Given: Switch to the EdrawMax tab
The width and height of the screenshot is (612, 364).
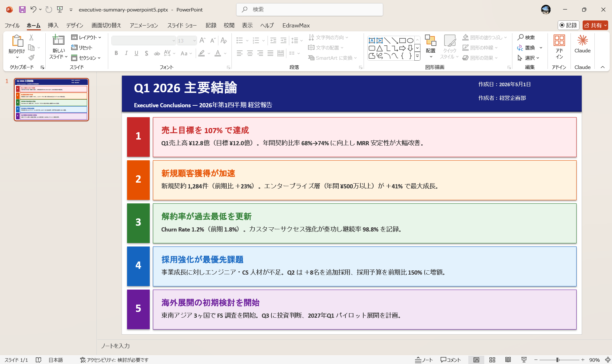Looking at the screenshot, I should (x=296, y=25).
